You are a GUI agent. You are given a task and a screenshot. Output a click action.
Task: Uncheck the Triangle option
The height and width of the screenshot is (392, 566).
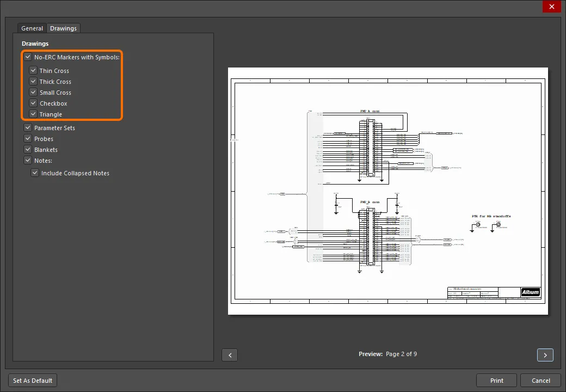coord(33,114)
